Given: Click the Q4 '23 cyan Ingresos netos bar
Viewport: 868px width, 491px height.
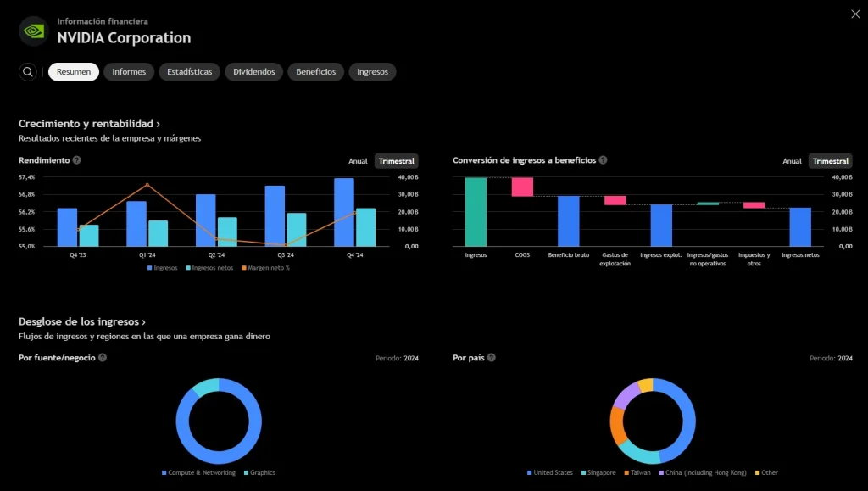Looking at the screenshot, I should point(89,236).
